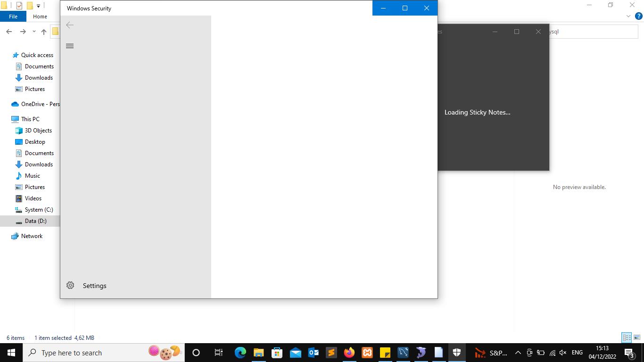Click the Sticky Notes taskbar icon
Screen dimensions: 644x362
[385, 353]
